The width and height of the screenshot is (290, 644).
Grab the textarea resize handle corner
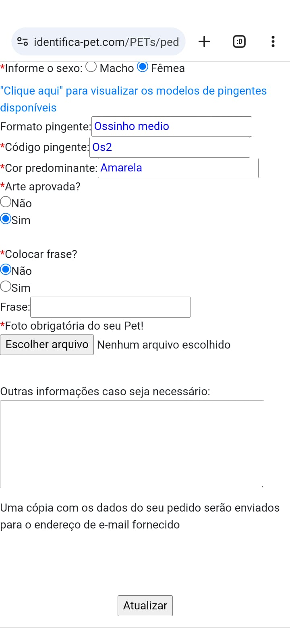point(262,486)
